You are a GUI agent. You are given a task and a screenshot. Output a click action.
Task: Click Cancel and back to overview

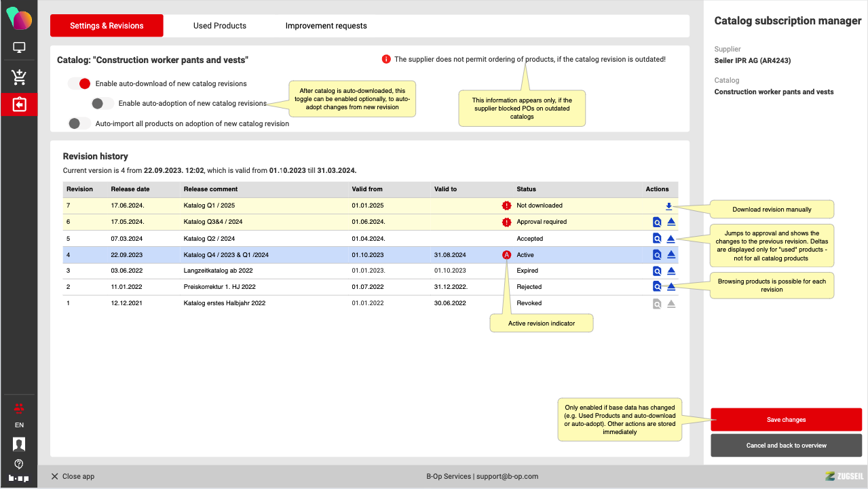(786, 446)
